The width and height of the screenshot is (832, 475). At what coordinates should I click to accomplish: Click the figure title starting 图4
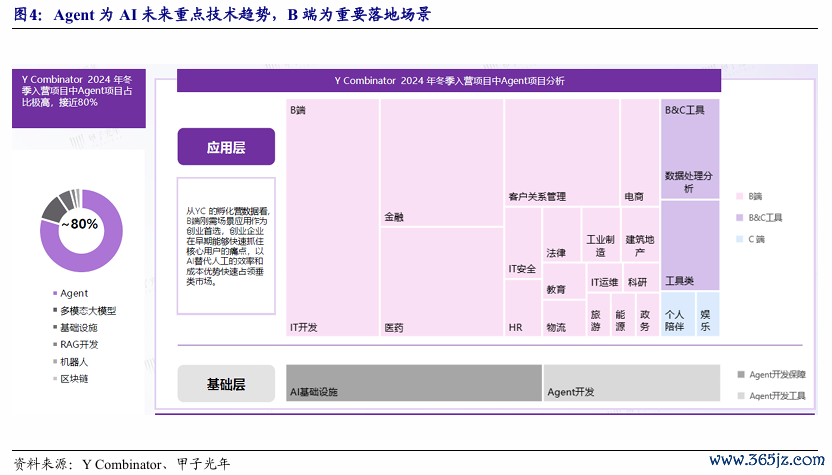point(222,14)
